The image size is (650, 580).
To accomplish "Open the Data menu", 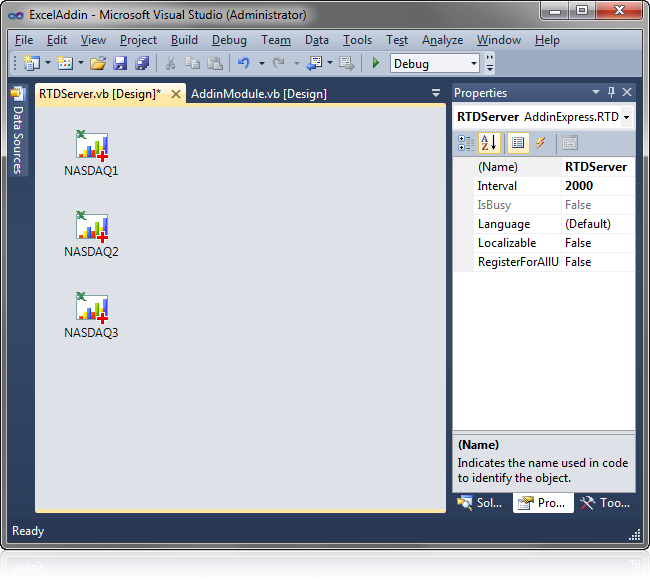I will [x=317, y=40].
